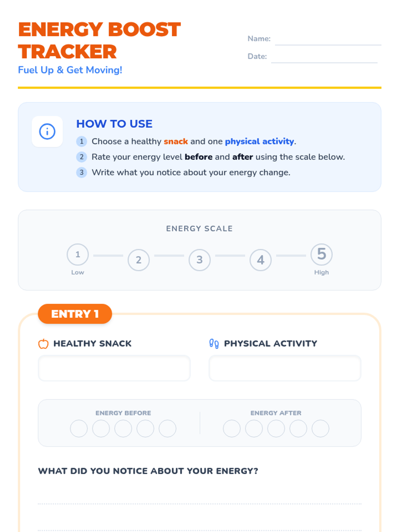399x532 pixels.
Task: Select the third Energy After circle
Action: pyautogui.click(x=276, y=428)
